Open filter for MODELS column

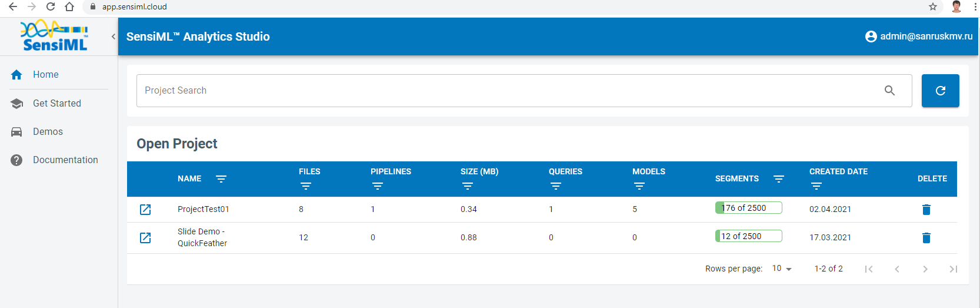coord(639,186)
